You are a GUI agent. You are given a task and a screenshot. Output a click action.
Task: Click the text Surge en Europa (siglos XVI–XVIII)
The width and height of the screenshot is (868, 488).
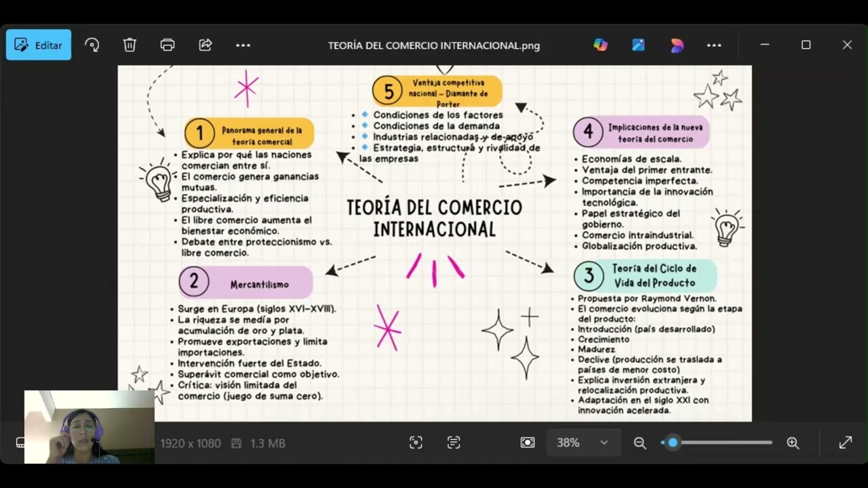click(257, 309)
